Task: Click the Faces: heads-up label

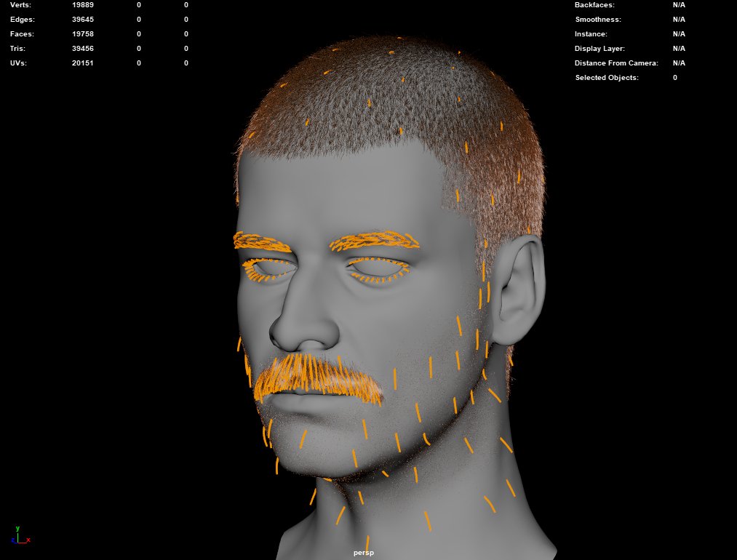Action: pyautogui.click(x=22, y=34)
